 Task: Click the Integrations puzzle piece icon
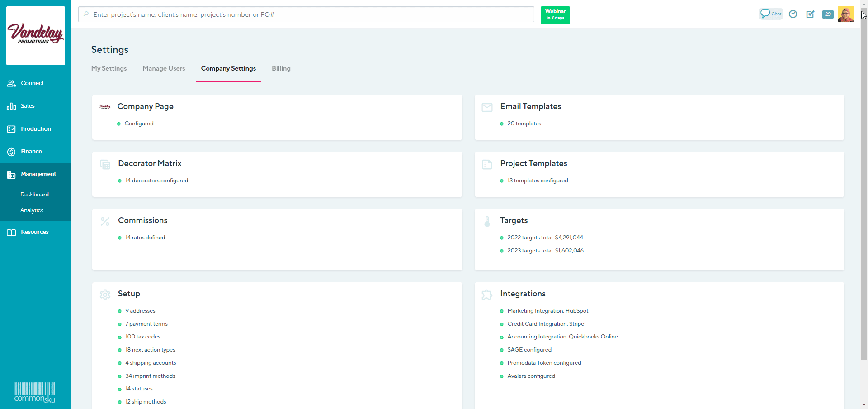click(487, 295)
